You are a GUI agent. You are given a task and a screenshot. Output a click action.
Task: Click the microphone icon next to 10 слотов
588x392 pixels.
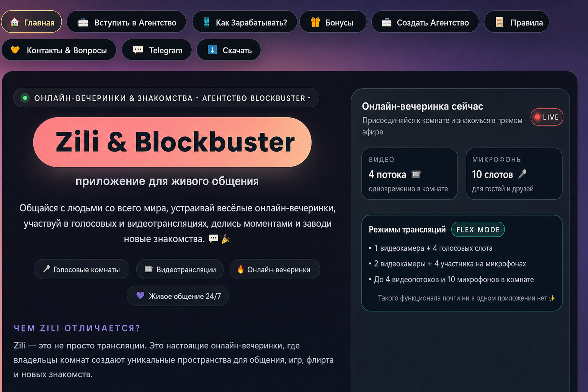(523, 174)
